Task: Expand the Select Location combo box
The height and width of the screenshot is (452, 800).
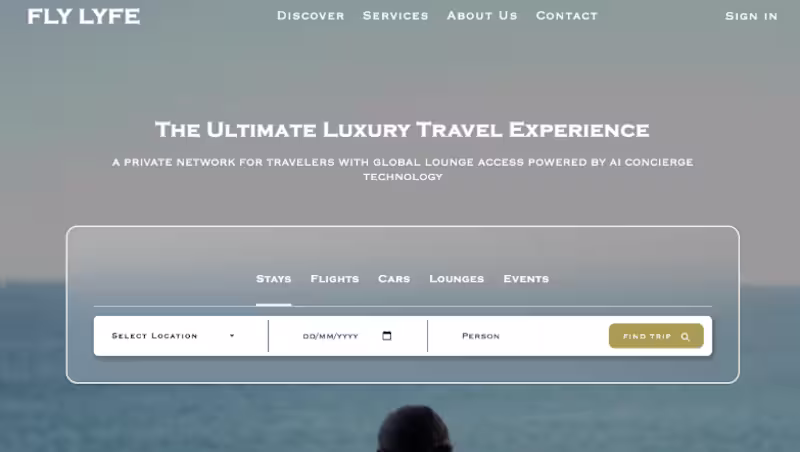Action: [x=173, y=336]
